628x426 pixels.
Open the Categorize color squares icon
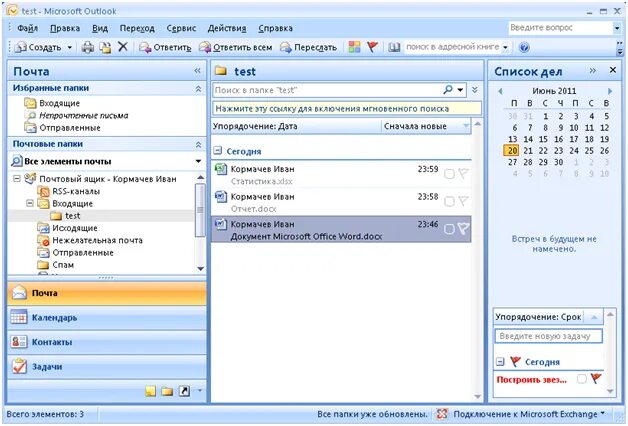point(354,47)
